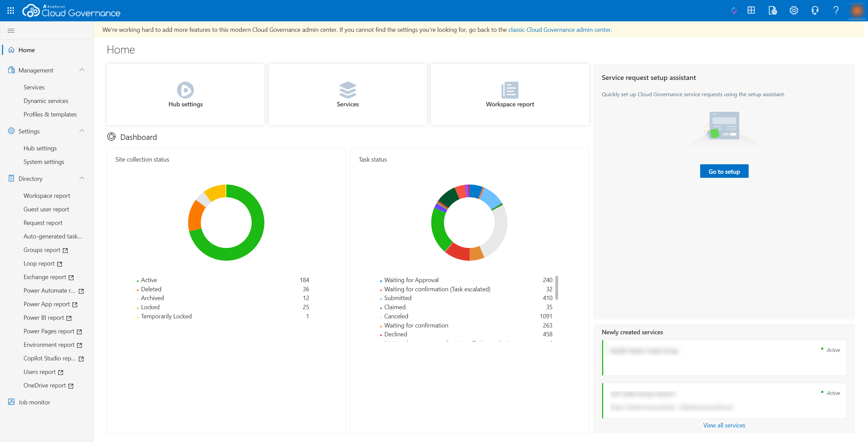This screenshot has height=442, width=868.
Task: Open the Help question mark icon
Action: [x=836, y=10]
